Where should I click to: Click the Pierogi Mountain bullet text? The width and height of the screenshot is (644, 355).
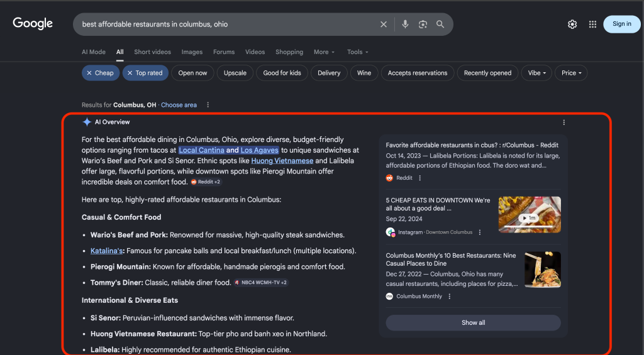218,267
